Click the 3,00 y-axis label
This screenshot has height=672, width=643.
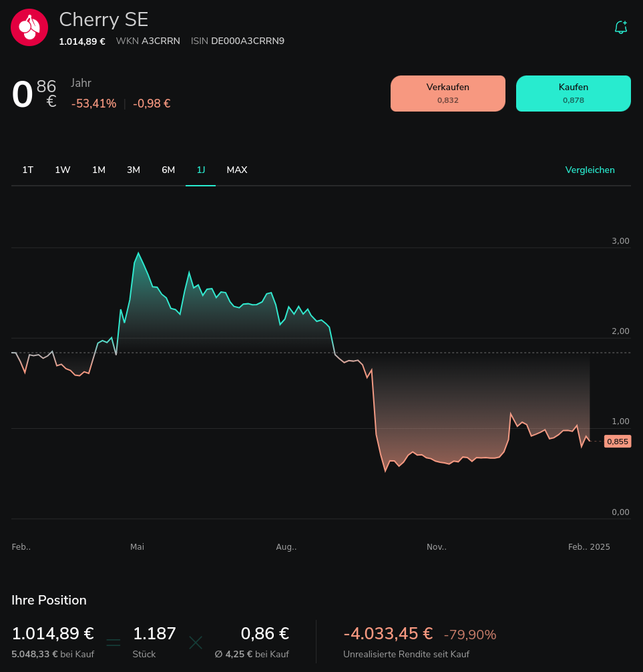(620, 241)
